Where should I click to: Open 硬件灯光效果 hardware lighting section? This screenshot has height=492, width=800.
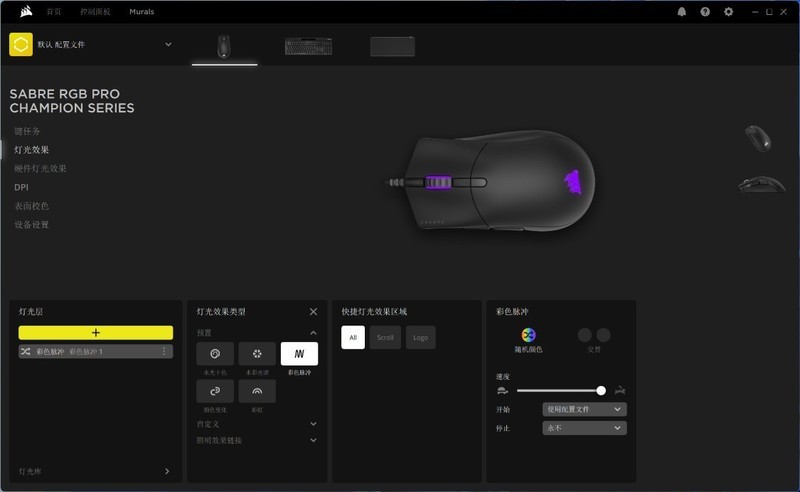pyautogui.click(x=40, y=168)
